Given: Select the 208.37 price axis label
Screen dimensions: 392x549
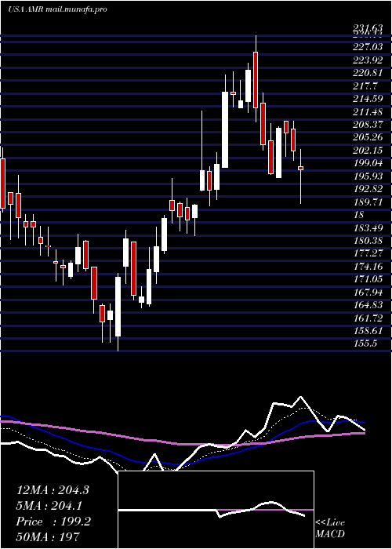Looking at the screenshot, I should pos(368,125).
